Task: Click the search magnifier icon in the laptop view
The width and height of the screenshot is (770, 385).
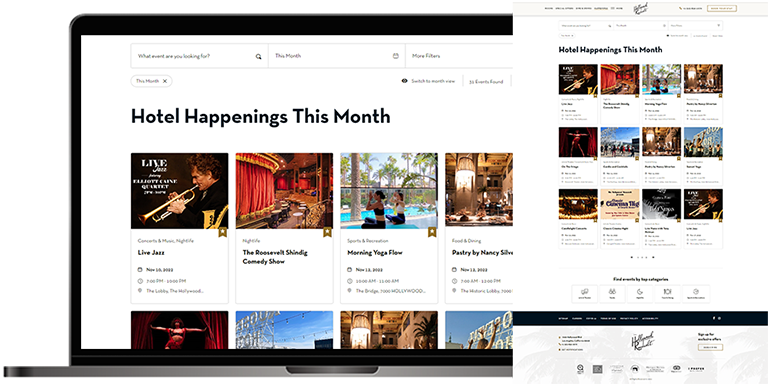Action: (x=258, y=56)
